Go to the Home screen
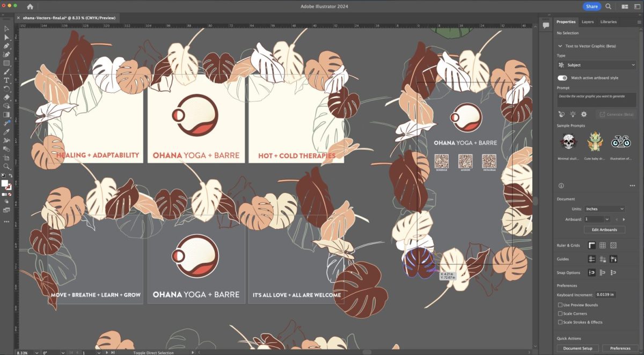 30,6
